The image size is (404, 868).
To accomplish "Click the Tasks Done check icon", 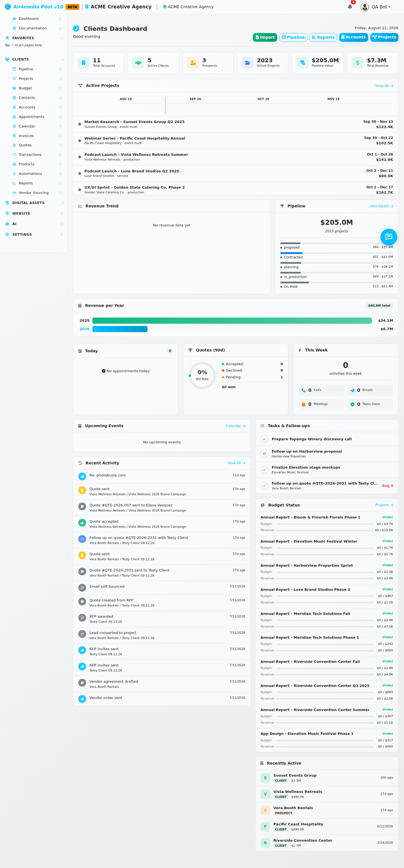I will 352,404.
